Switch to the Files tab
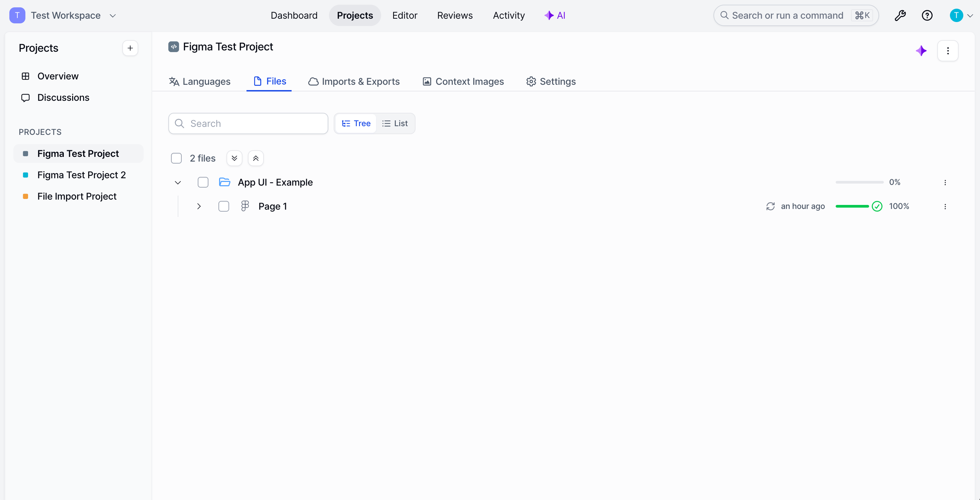 (x=269, y=81)
